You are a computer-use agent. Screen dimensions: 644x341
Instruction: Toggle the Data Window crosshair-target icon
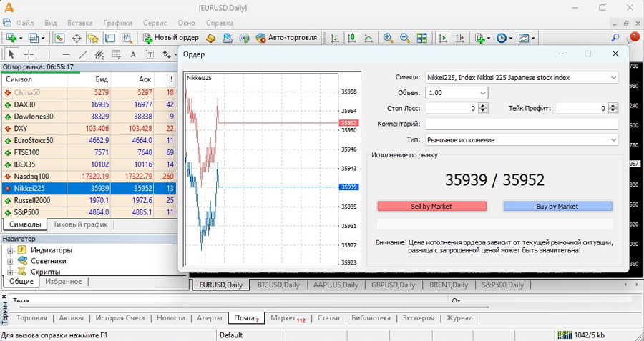[77, 38]
